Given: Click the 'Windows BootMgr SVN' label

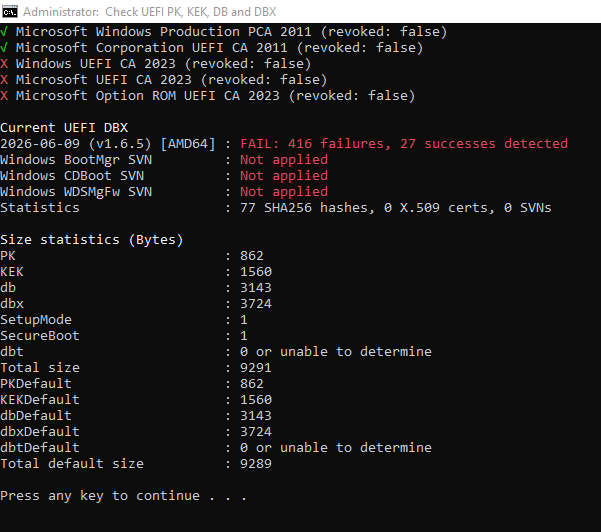Looking at the screenshot, I should (x=76, y=159).
